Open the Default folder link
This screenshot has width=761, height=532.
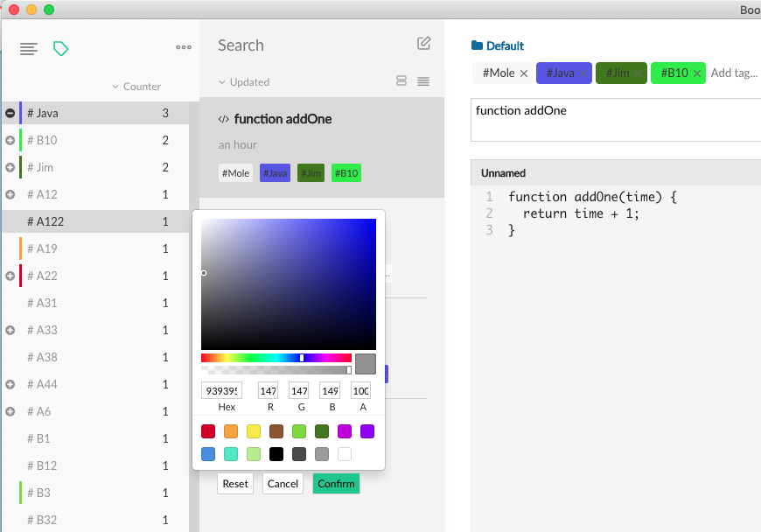[x=506, y=45]
